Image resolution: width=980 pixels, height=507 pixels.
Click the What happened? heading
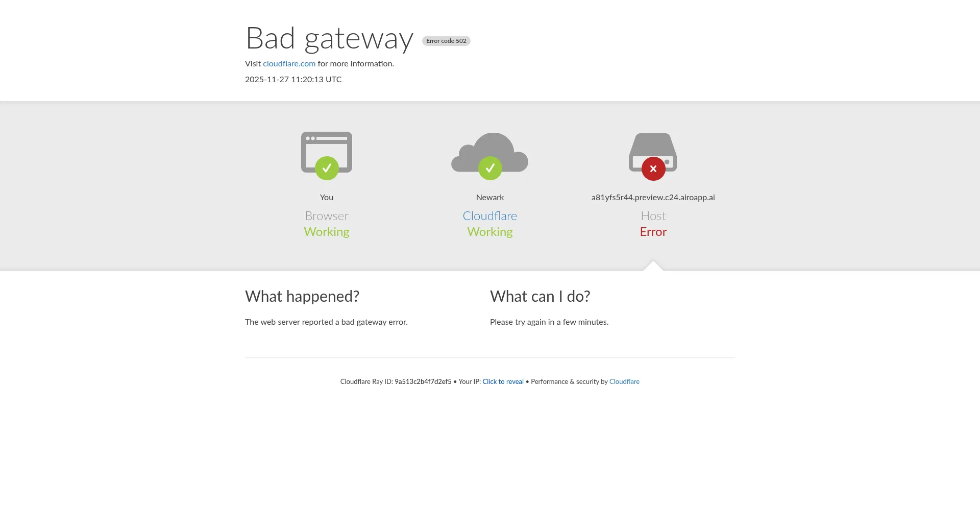302,296
